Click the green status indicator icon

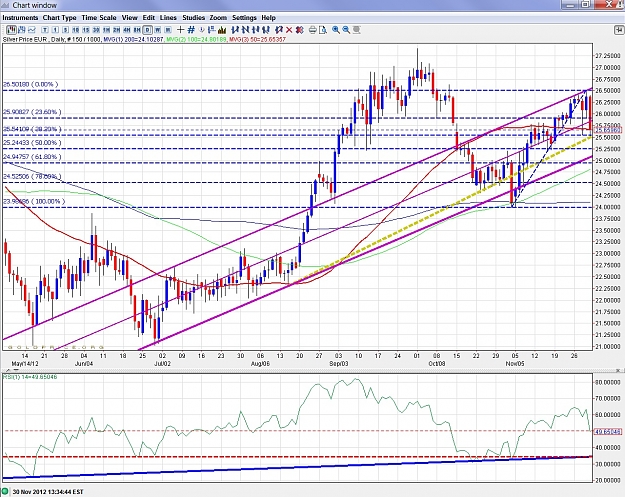5,492
